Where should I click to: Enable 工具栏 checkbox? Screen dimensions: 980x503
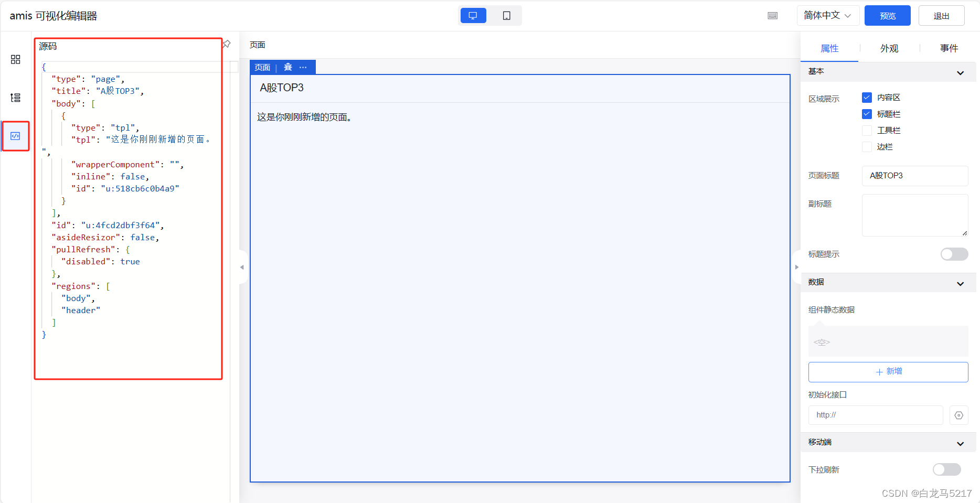pos(867,130)
